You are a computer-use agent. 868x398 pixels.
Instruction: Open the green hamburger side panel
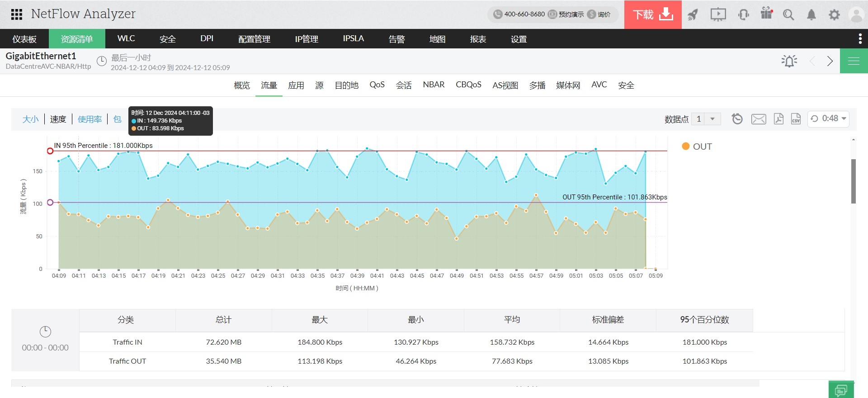(x=854, y=61)
